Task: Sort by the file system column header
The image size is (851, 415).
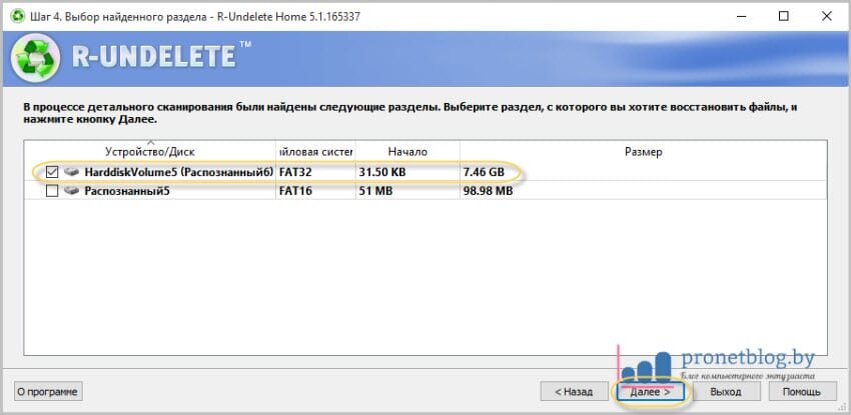Action: 315,152
